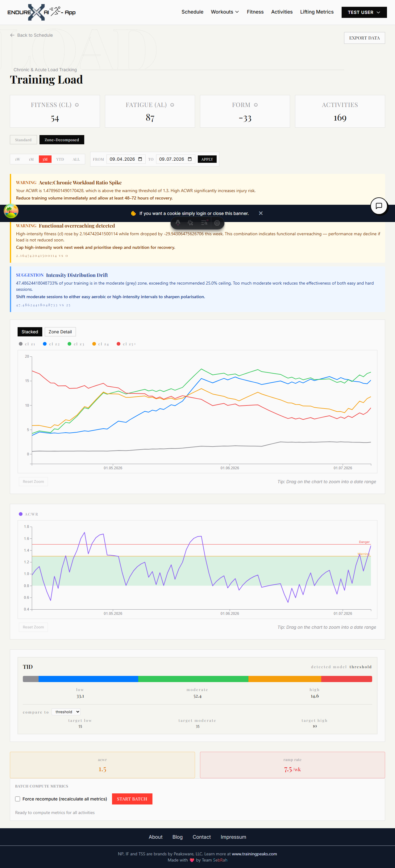Click the cookie icon in the banner
Screen dimensions: 395x868
click(x=133, y=213)
